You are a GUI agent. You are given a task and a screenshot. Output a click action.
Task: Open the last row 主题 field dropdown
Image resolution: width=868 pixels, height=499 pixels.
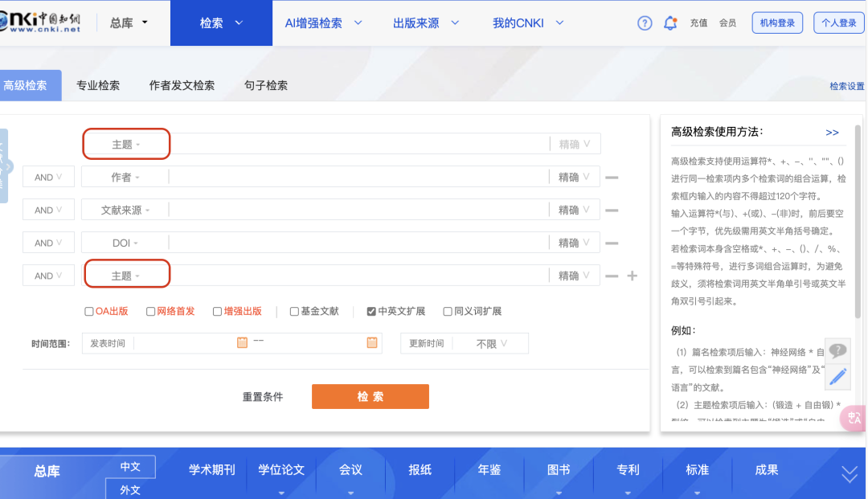tap(127, 275)
